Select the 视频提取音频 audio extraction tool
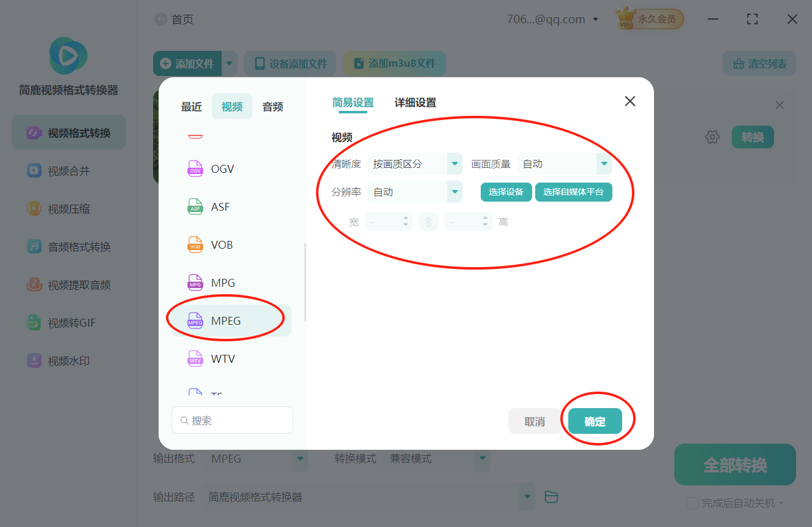The height and width of the screenshot is (527, 812). coord(68,284)
